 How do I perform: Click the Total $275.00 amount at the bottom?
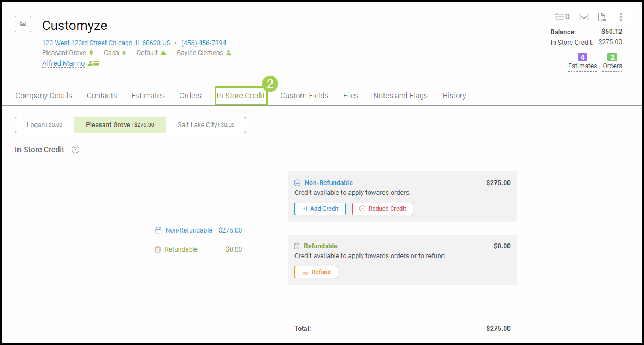[x=498, y=329]
